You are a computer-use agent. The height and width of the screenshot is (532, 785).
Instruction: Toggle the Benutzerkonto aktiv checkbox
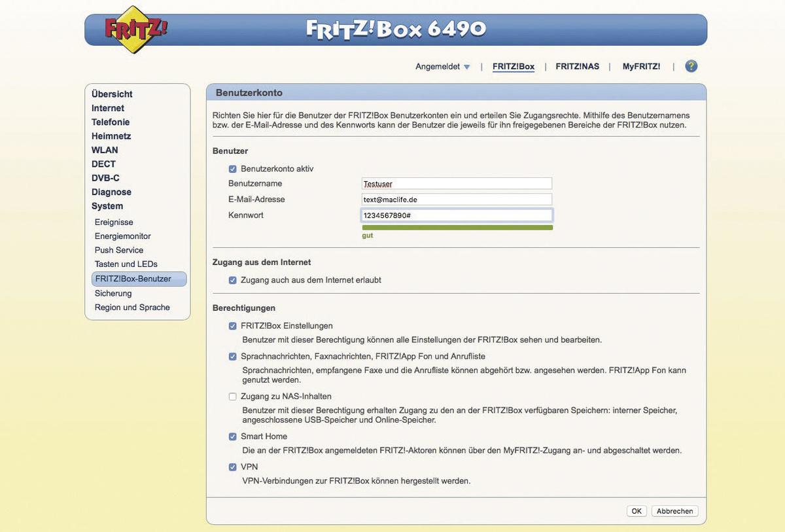coord(233,169)
